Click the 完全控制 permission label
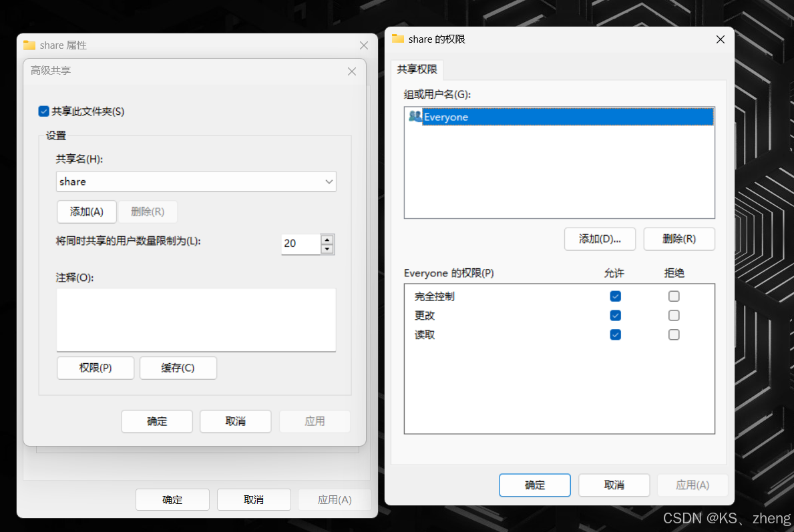794x532 pixels. 435,296
